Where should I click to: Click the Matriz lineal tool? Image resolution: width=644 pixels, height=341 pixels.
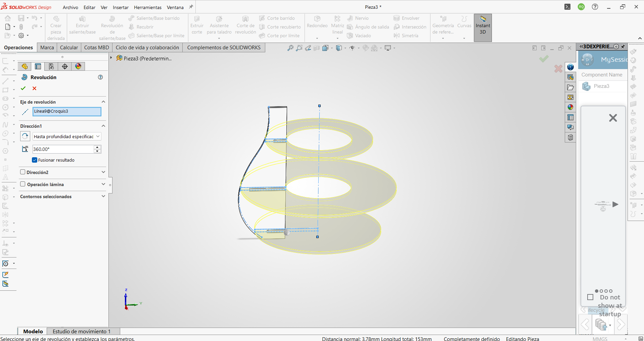[x=337, y=25]
